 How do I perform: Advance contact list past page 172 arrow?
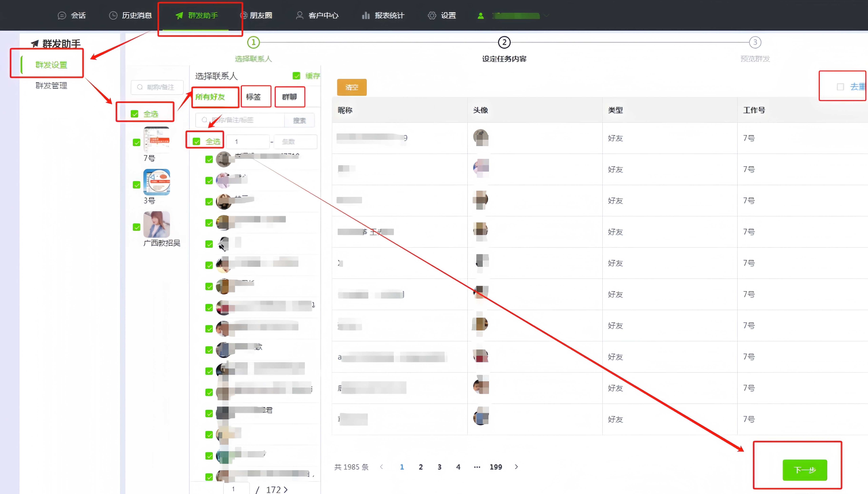coord(286,490)
